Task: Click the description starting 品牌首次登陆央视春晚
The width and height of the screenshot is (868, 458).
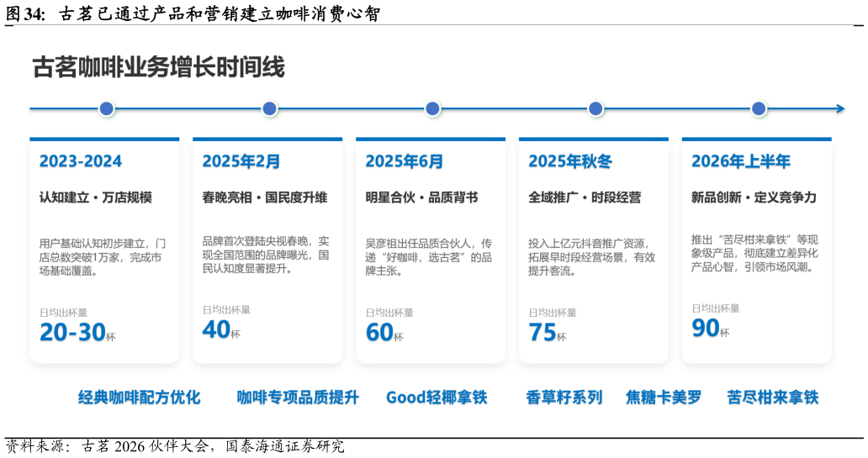Action: click(266, 255)
